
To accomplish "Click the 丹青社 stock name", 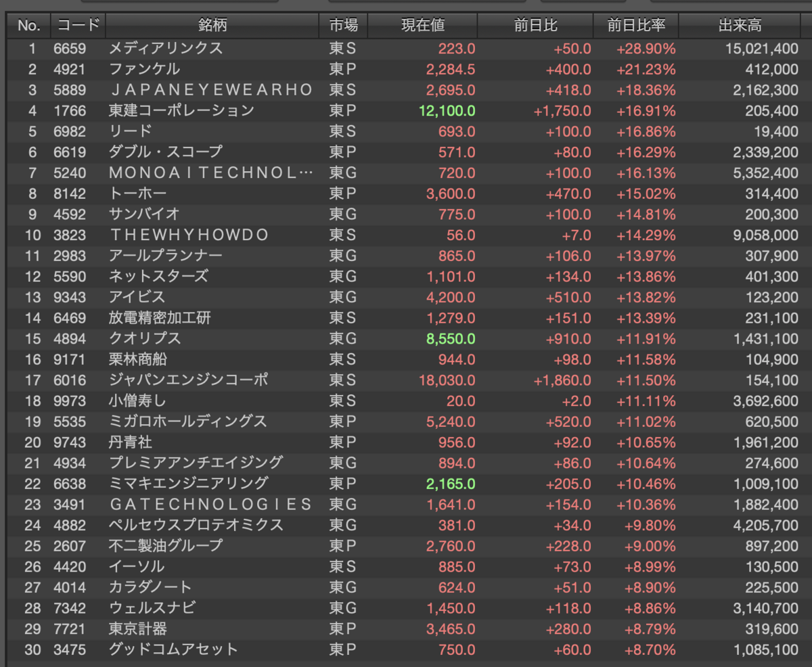I will tap(130, 442).
